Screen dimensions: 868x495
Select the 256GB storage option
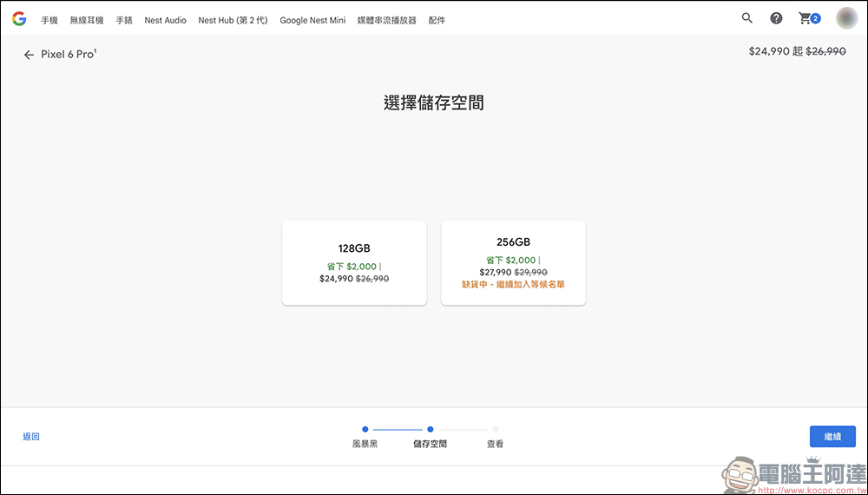(x=513, y=262)
